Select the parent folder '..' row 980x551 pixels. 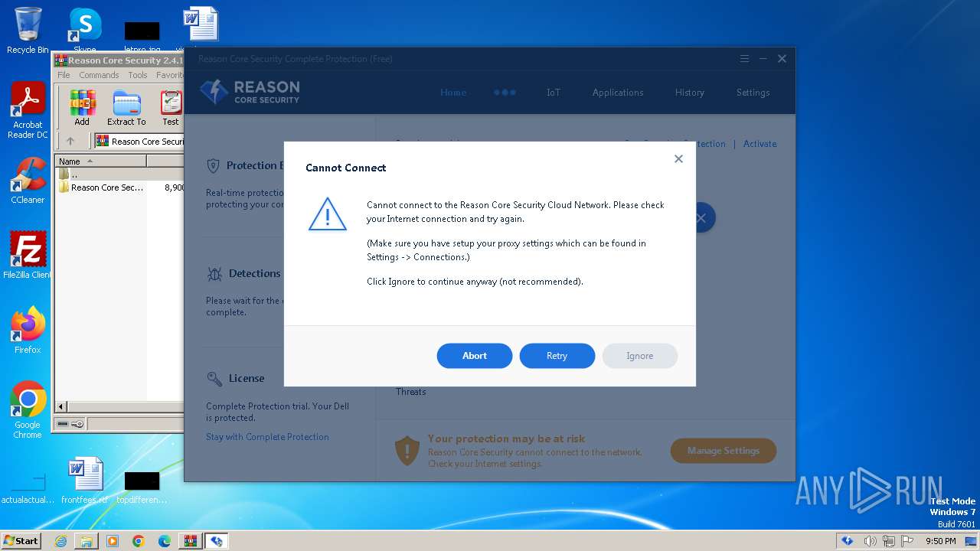(119, 174)
